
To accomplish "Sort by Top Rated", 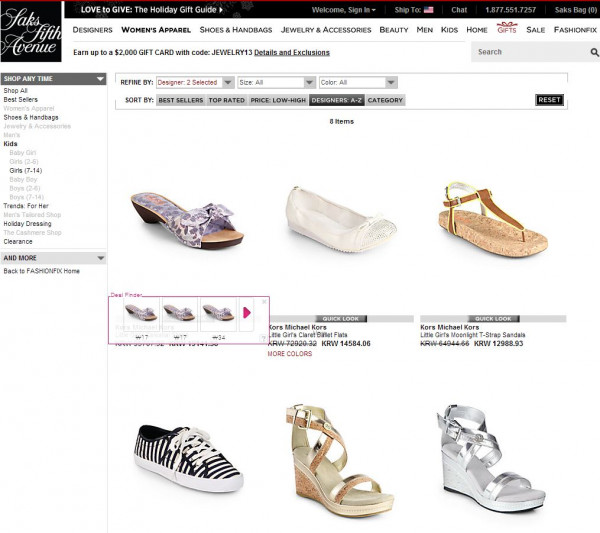I will (x=227, y=100).
